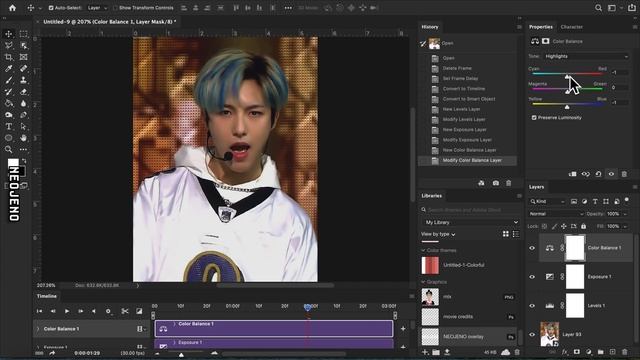Select the Move tool
This screenshot has width=640, height=360.
(9, 34)
